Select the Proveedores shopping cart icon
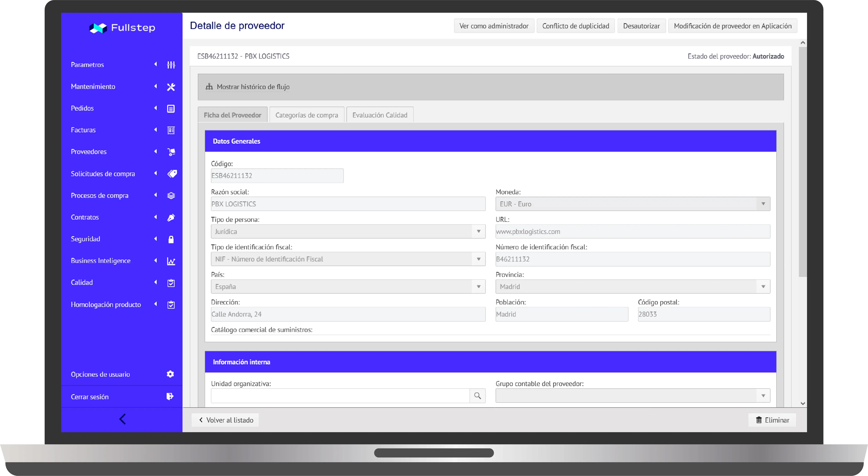The height and width of the screenshot is (476, 868). [171, 152]
